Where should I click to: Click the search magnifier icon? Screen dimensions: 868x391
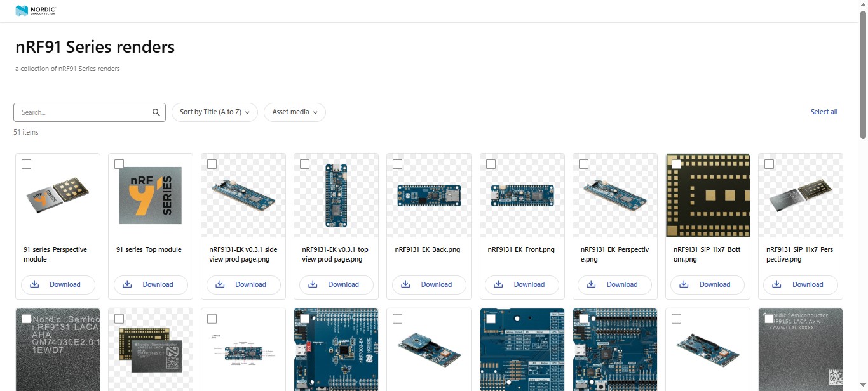[156, 112]
